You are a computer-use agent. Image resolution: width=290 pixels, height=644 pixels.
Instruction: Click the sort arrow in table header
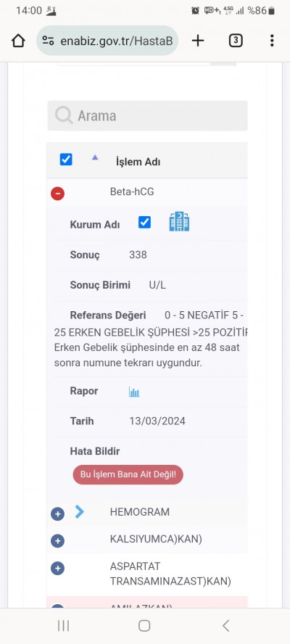pos(95,157)
